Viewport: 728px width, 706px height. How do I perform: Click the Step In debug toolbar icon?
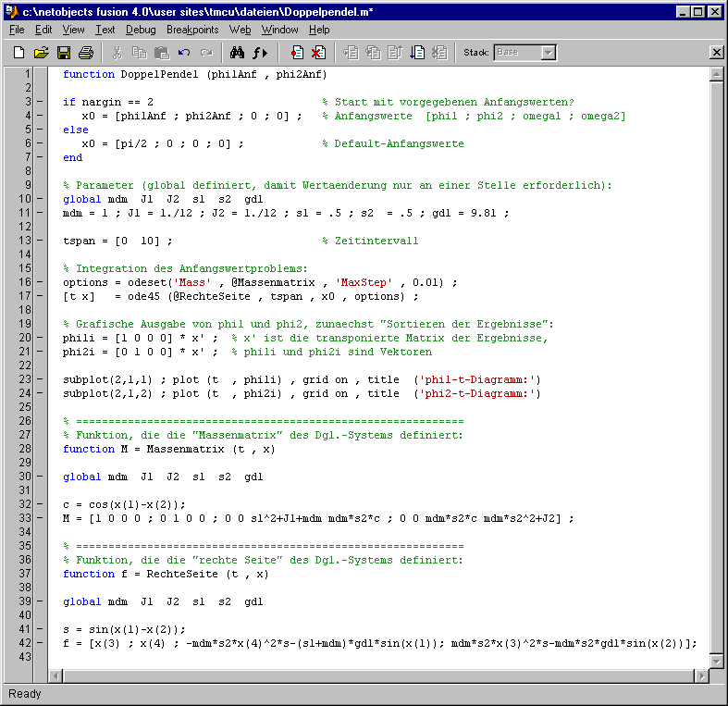click(374, 53)
